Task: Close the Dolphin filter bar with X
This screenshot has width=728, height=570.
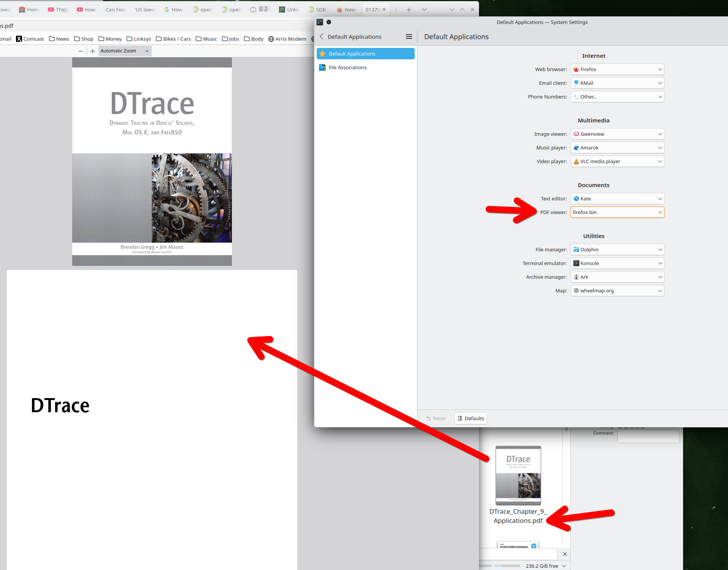Action: pos(565,554)
